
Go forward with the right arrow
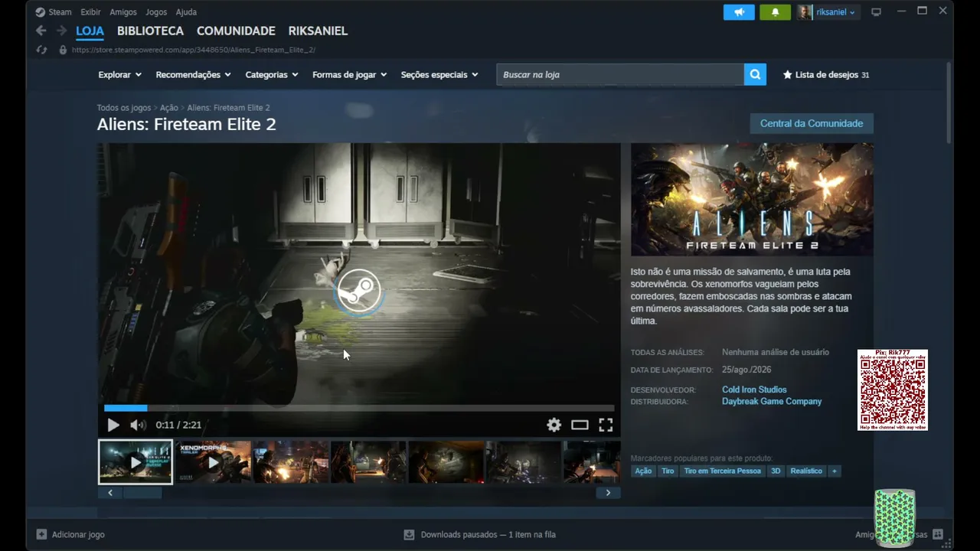point(61,31)
